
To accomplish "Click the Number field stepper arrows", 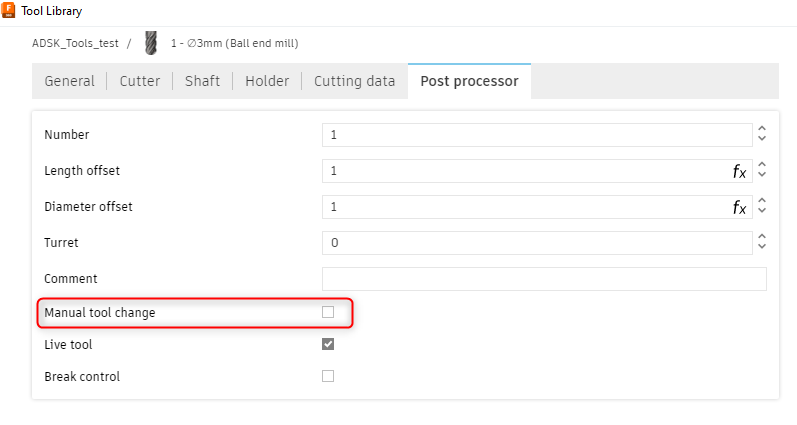I will [762, 134].
